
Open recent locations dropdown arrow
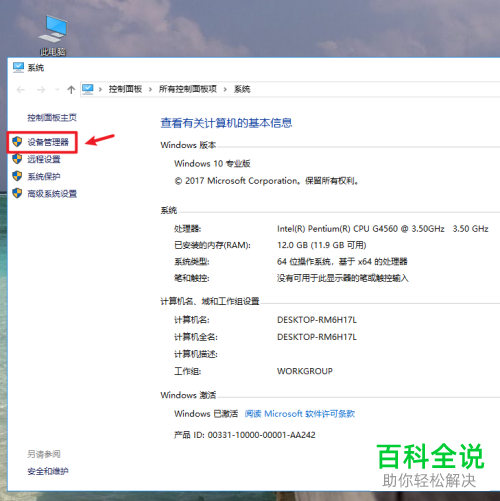click(x=57, y=89)
